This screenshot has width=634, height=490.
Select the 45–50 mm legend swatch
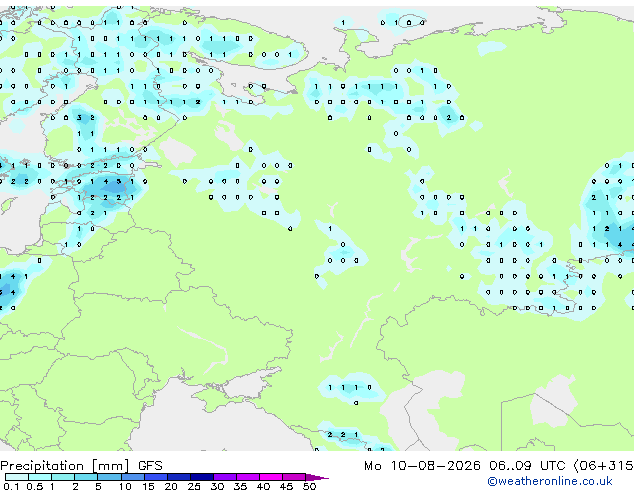click(294, 477)
